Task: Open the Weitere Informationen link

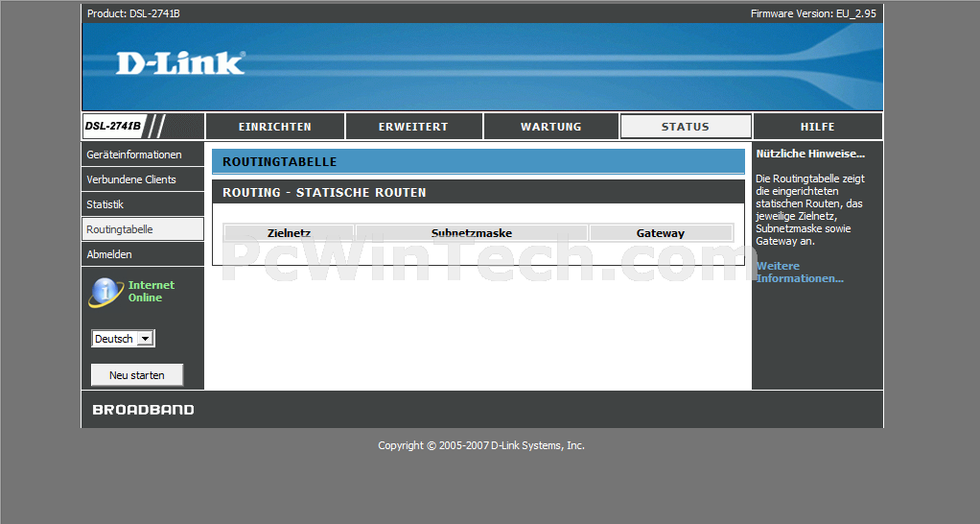Action: [x=800, y=272]
